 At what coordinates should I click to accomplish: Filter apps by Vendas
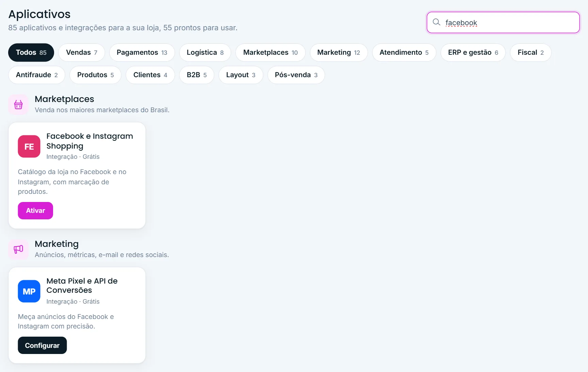[82, 52]
